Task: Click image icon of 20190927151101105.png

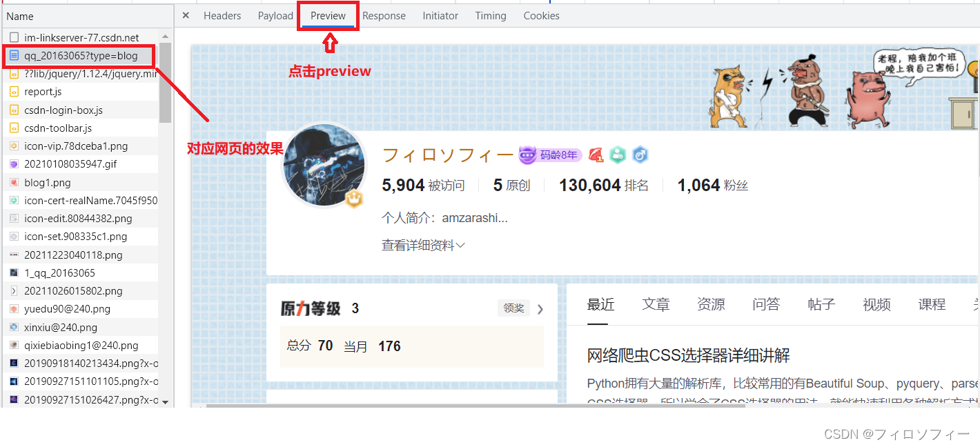Action: 14,381
